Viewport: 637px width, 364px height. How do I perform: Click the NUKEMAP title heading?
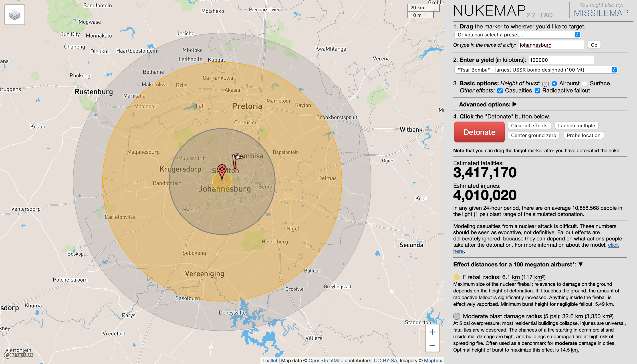[489, 10]
